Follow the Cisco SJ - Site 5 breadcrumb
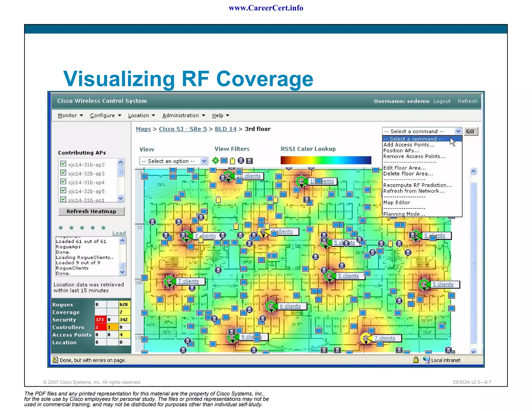Image resolution: width=532 pixels, height=411 pixels. click(x=183, y=129)
